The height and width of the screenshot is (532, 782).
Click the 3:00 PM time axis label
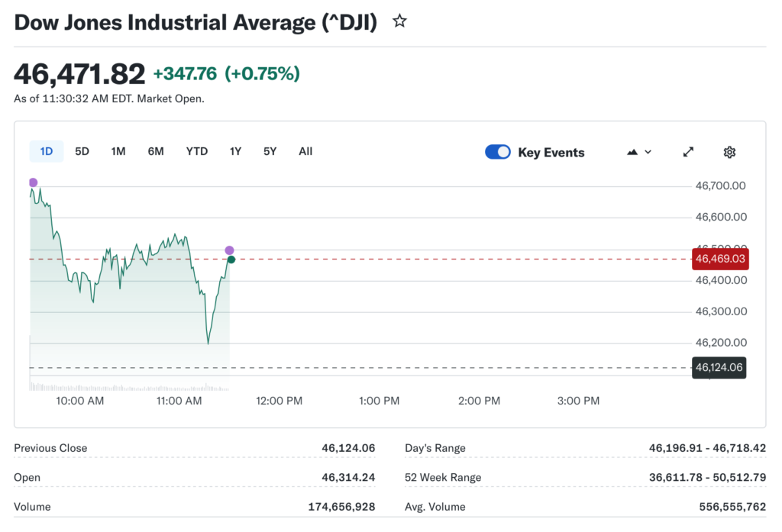[x=579, y=401]
